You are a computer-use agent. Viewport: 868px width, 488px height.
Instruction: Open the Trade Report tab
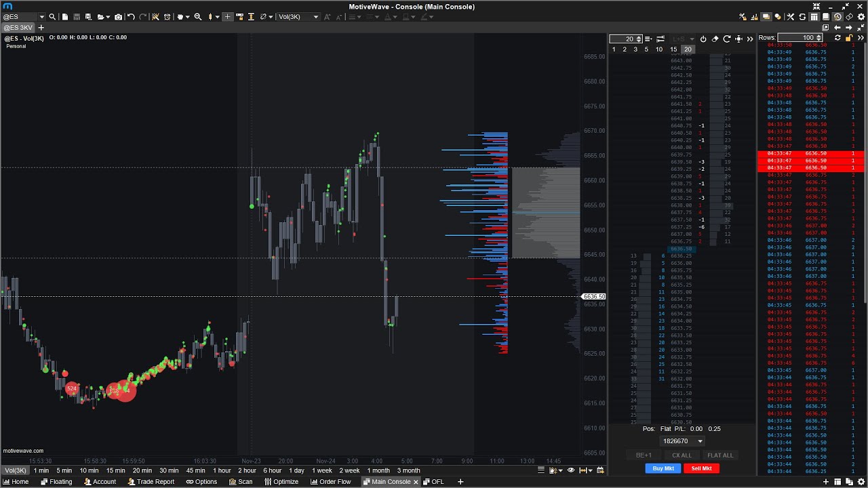[x=151, y=482]
